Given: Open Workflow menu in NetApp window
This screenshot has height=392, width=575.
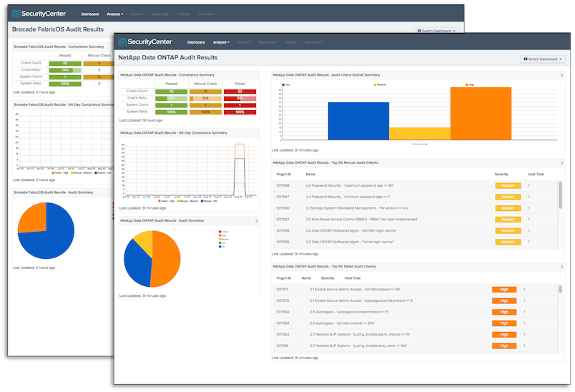Looking at the screenshot, I should [313, 42].
